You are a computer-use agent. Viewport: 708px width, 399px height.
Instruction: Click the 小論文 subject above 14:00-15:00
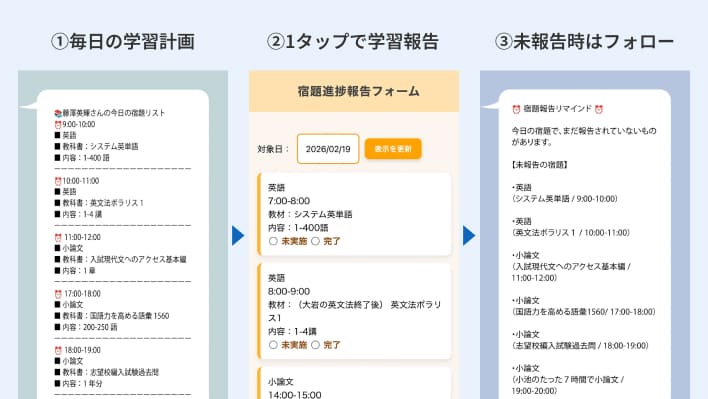coord(281,382)
